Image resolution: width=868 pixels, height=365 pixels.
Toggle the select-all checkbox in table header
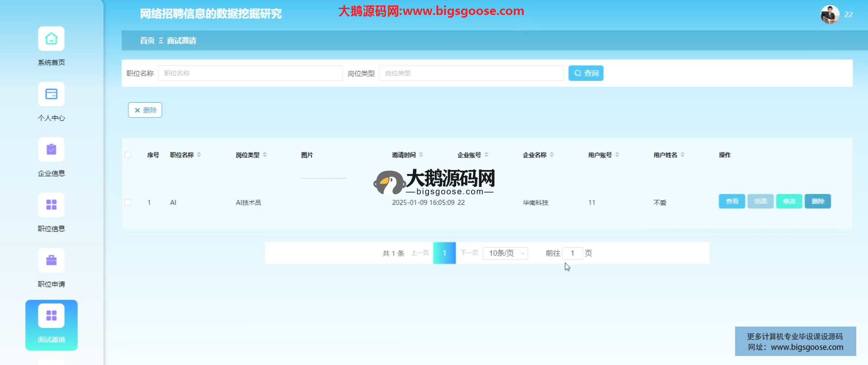(127, 155)
